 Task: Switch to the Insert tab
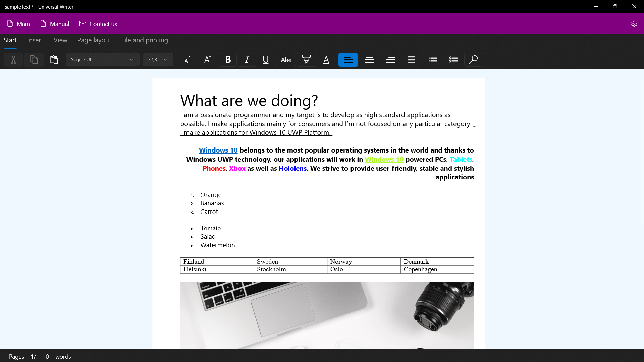[x=35, y=40]
